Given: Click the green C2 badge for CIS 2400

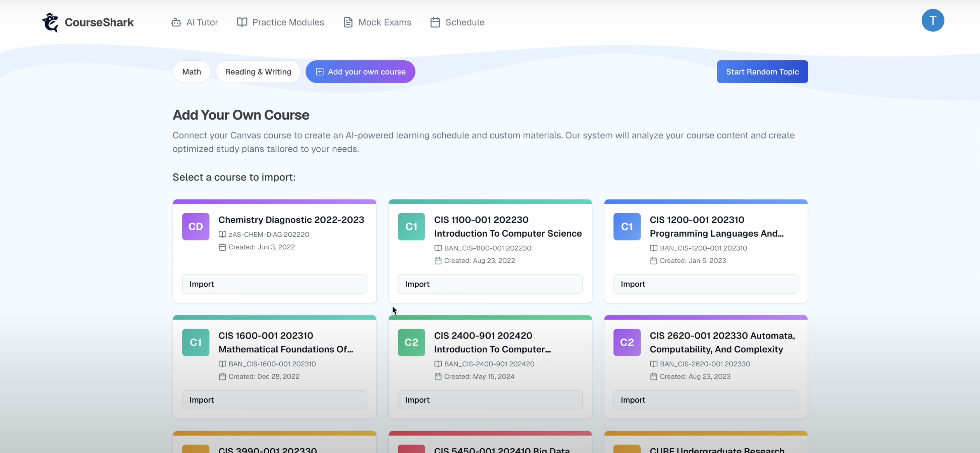Looking at the screenshot, I should 411,342.
